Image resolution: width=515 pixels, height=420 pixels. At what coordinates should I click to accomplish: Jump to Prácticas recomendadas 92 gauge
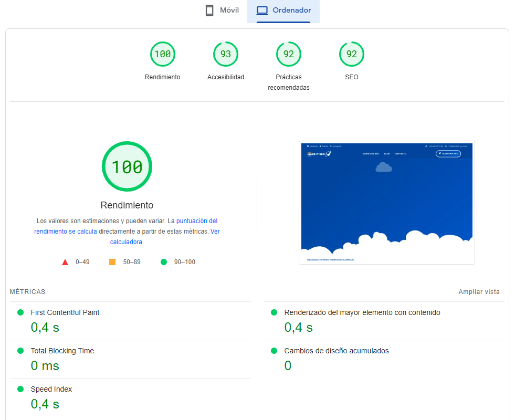tap(288, 54)
